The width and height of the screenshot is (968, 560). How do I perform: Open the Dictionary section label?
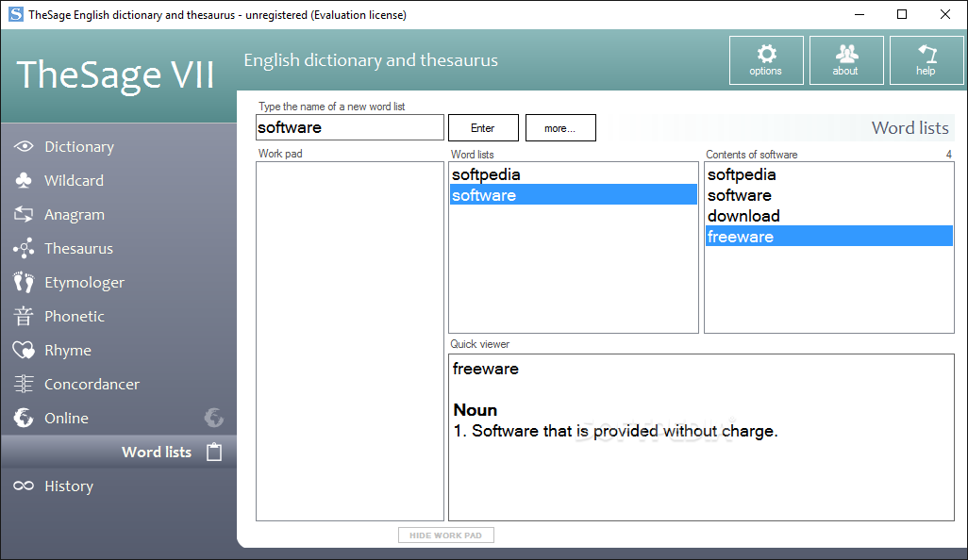79,147
